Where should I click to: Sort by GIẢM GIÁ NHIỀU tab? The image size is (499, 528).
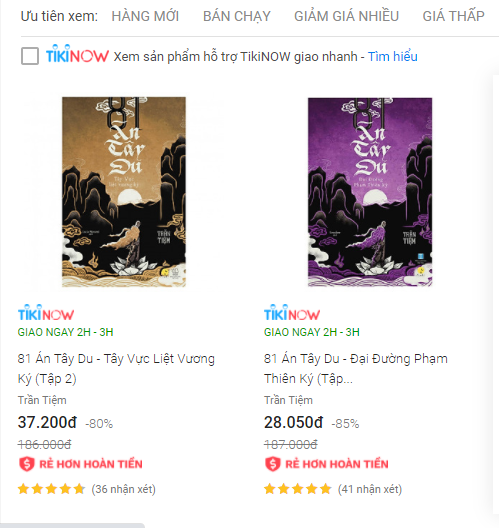coord(346,16)
